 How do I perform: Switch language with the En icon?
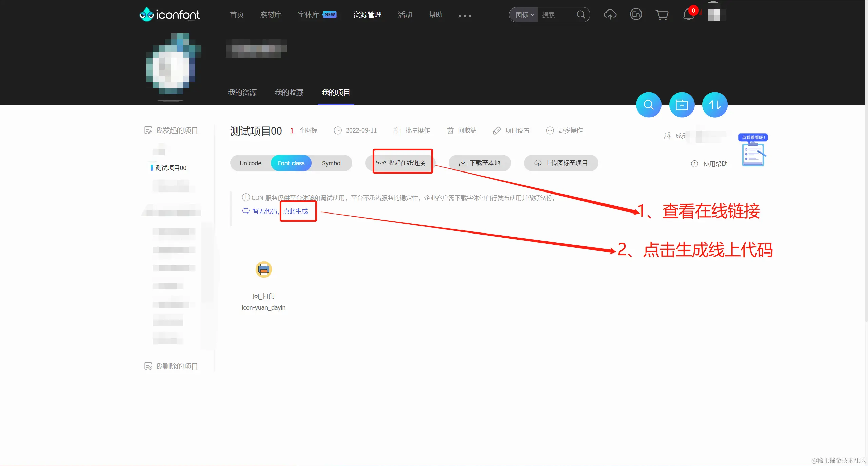point(636,14)
